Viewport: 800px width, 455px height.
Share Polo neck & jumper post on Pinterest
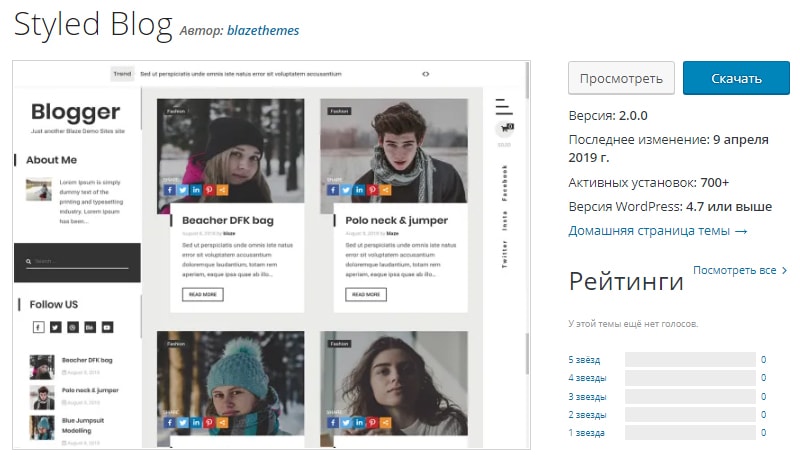click(x=372, y=190)
